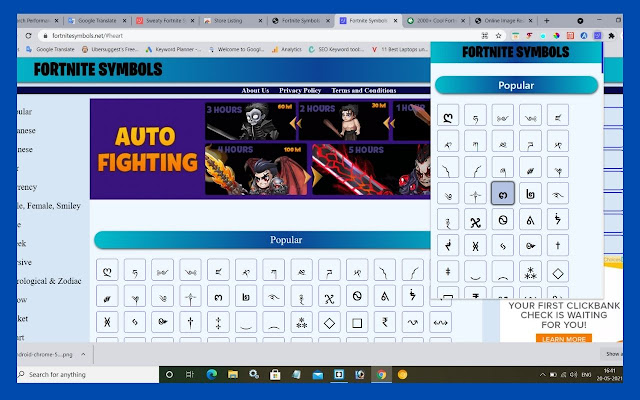
Task: Copy the diamond symbol on the main page
Action: [x=329, y=322]
